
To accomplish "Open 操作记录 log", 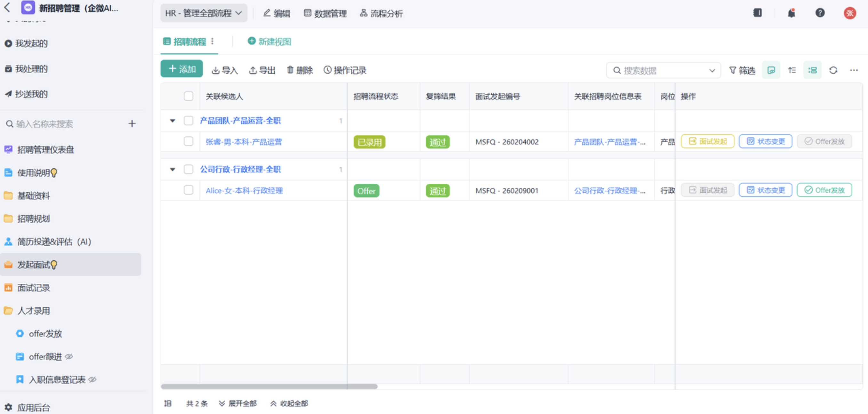I will 345,70.
